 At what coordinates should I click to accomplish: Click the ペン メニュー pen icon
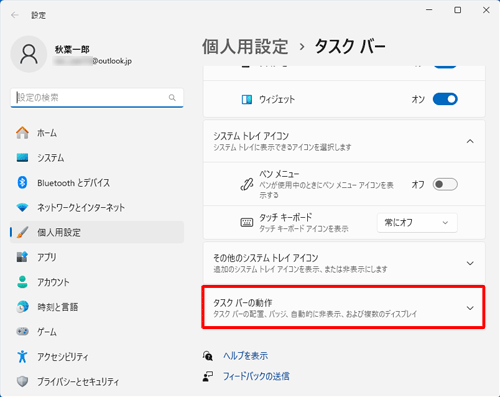tap(247, 184)
